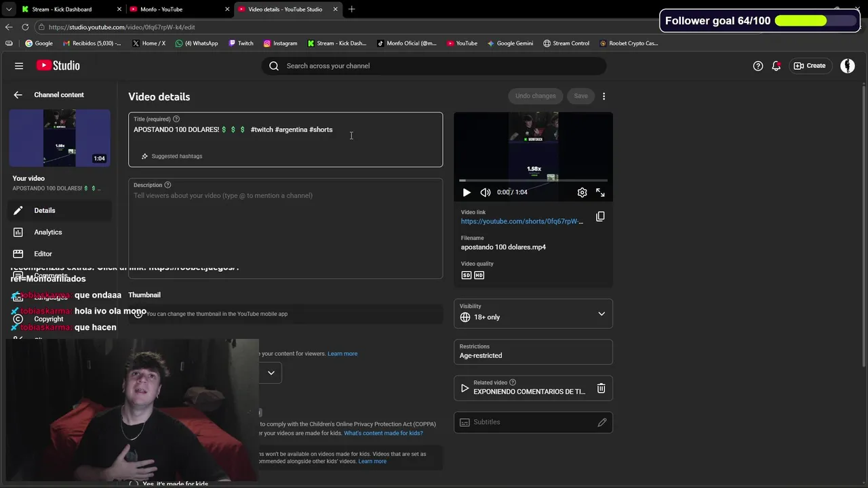Expand the audience section dropdown arrow
The image size is (868, 488).
271,373
